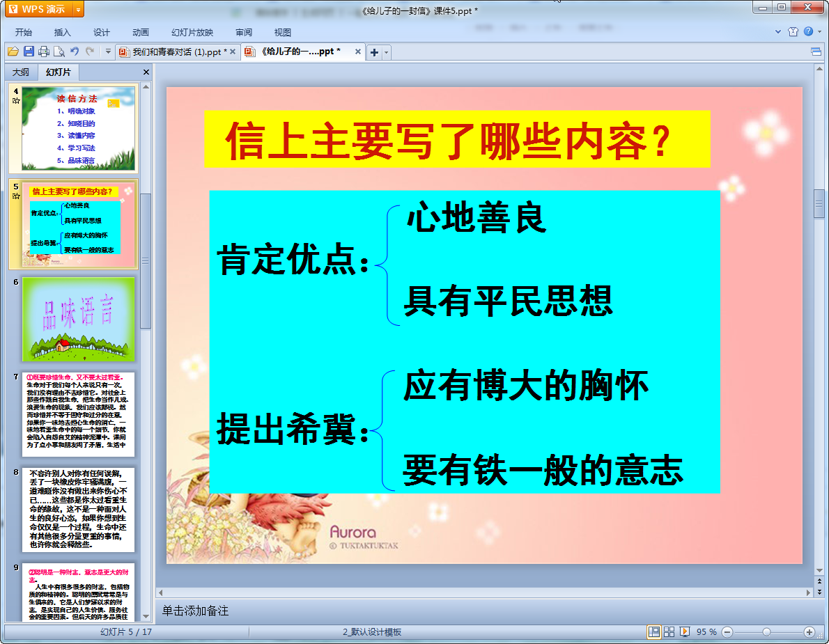Add a new document tab with plus

tap(374, 52)
